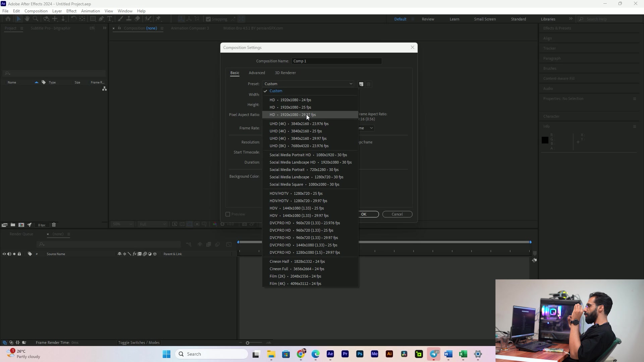The width and height of the screenshot is (644, 362).
Task: Open Premiere Pro from the taskbar
Action: pyautogui.click(x=345, y=354)
